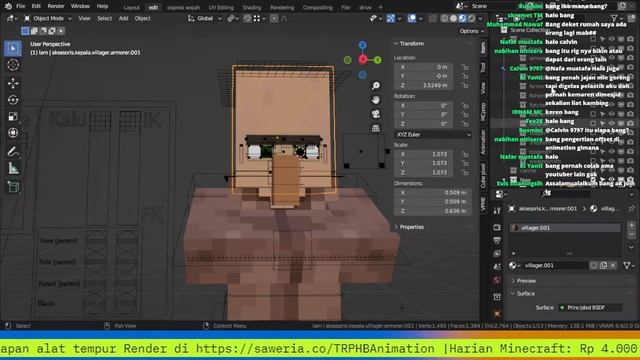Click the viewport zoom magnifier icon
The height and width of the screenshot is (360, 640).
376,85
